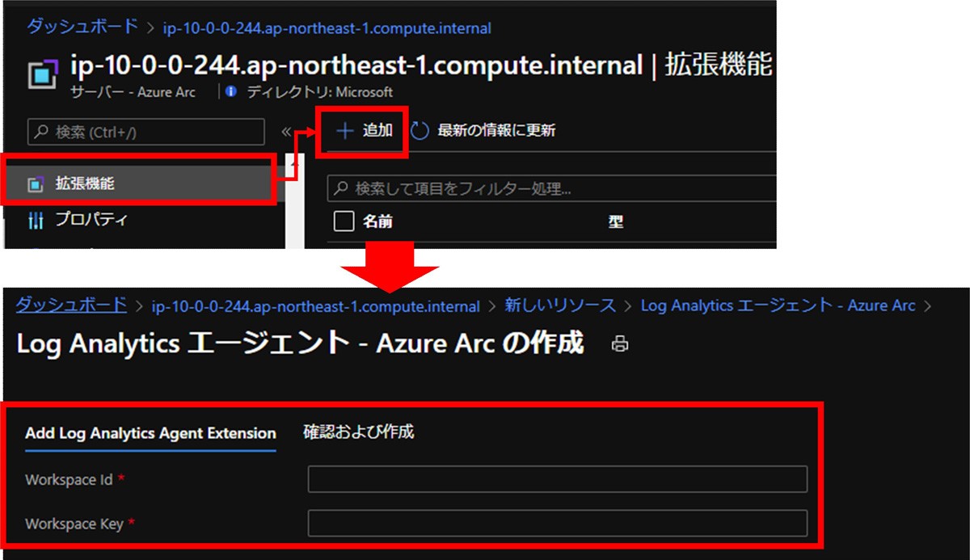Click the Workspace Key input field
This screenshot has width=970, height=560.
(558, 523)
